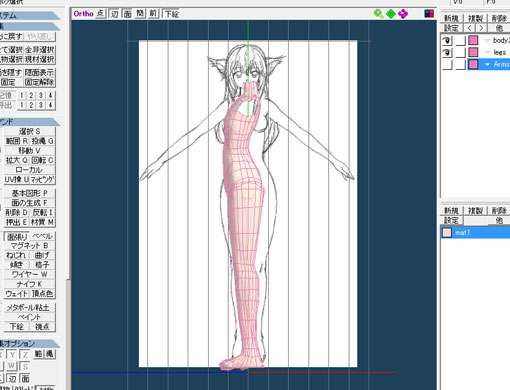
Task: Click the yellow magnifier zoom icon
Action: tap(378, 14)
